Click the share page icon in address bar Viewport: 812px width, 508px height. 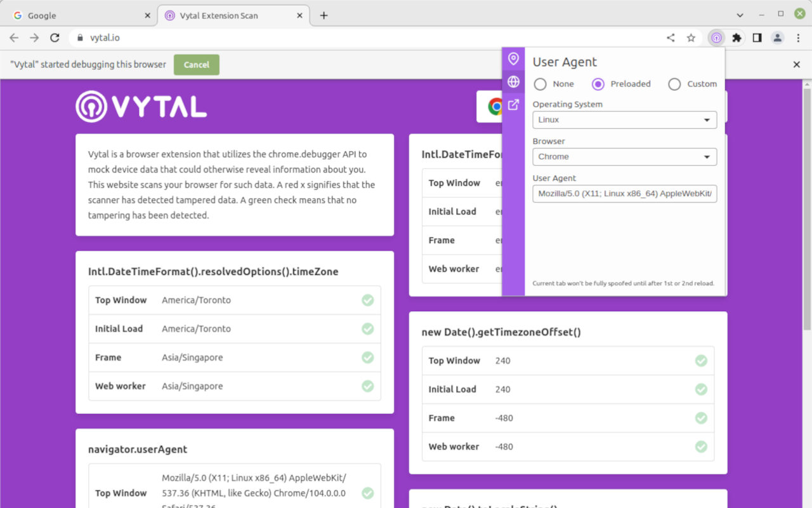pyautogui.click(x=671, y=38)
